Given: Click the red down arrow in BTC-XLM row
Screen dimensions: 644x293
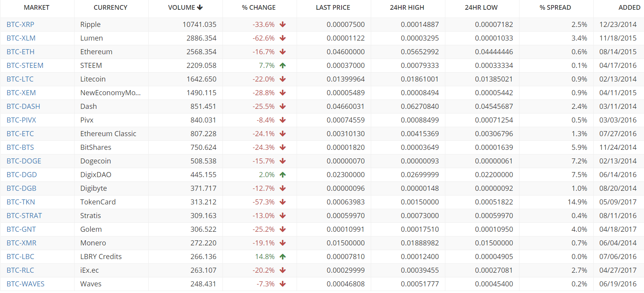Looking at the screenshot, I should [x=283, y=38].
